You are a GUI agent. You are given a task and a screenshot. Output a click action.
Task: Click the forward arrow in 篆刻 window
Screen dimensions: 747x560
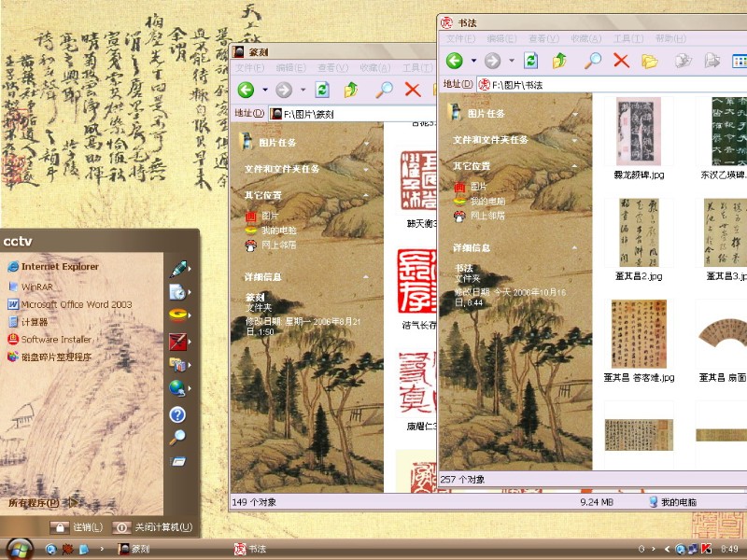(x=284, y=90)
